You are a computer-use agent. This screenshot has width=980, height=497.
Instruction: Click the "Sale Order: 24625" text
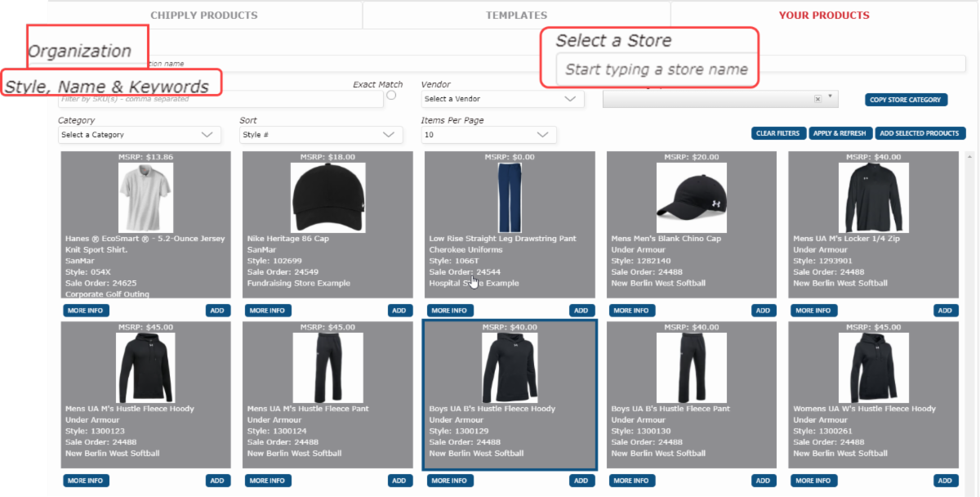[x=101, y=284]
